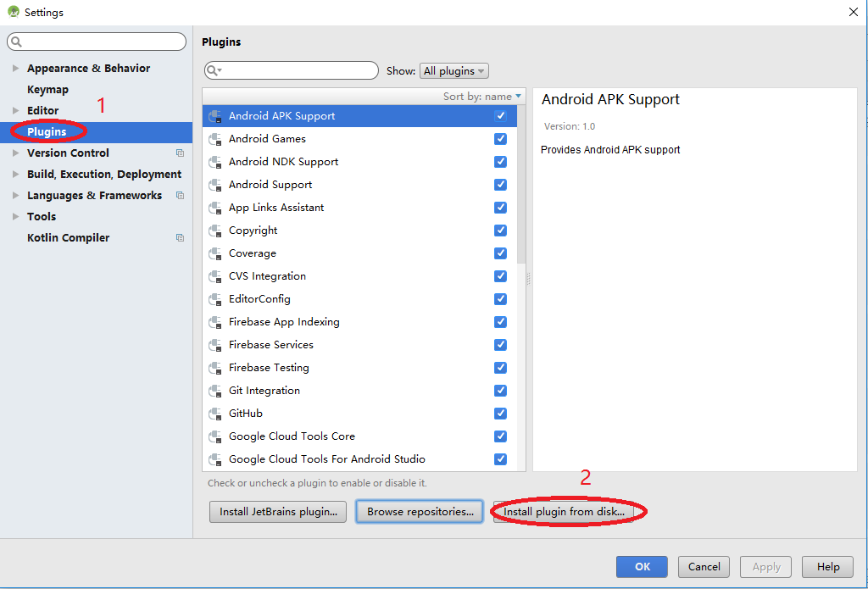Open the Version Control settings category
The height and width of the screenshot is (589, 868).
coord(68,153)
